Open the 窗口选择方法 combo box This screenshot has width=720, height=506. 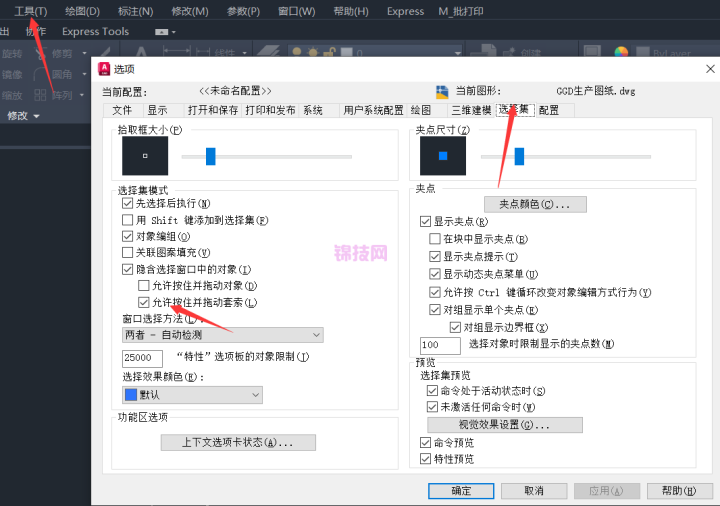point(223,335)
